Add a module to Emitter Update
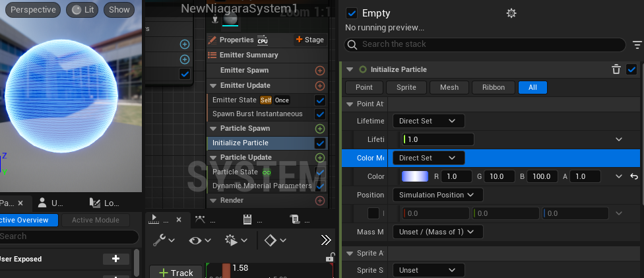This screenshot has height=278, width=644. pos(320,86)
